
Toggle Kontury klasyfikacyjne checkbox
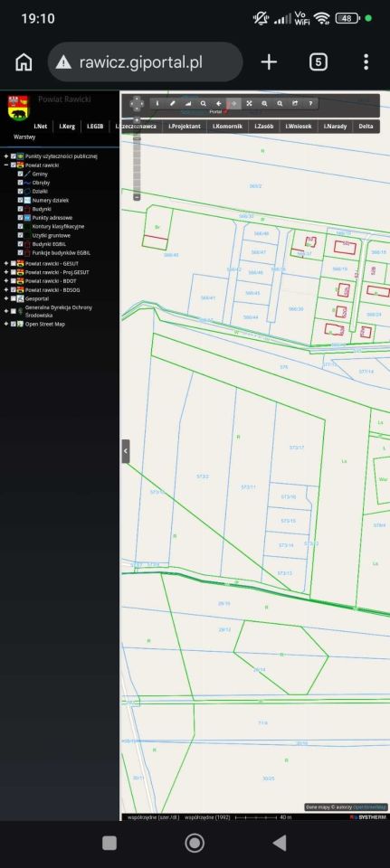point(21,226)
